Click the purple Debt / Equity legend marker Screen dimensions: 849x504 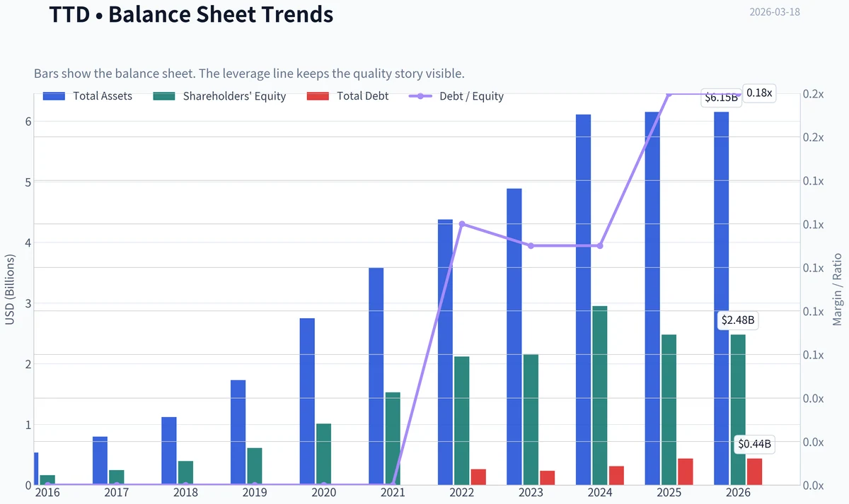pos(420,96)
